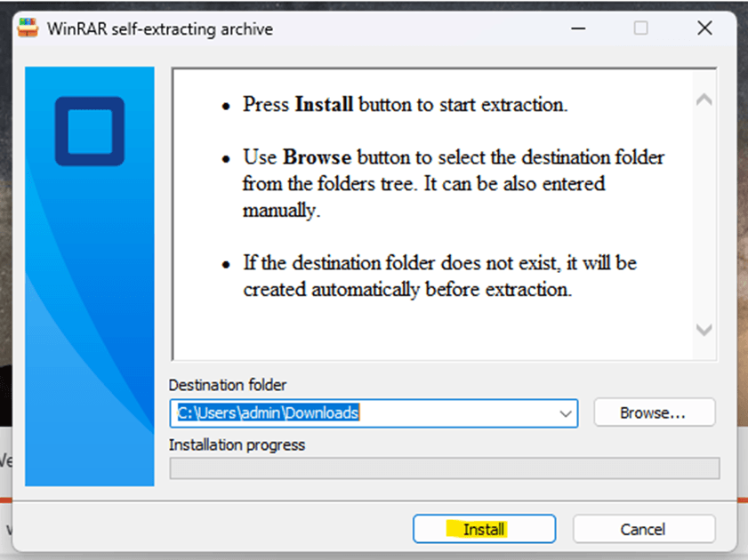Close the WinRAR self-extracting archive dialog
Viewport: 748px width, 560px height.
pos(704,28)
